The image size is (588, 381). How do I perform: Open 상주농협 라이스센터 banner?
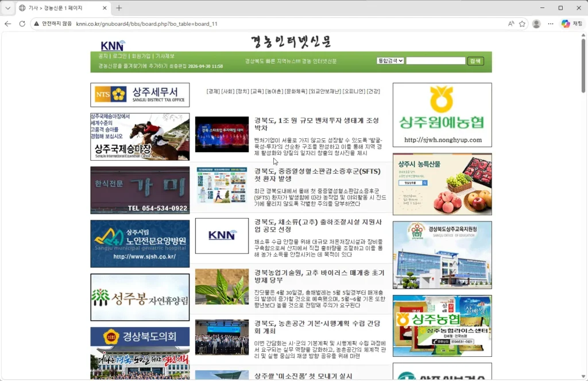click(442, 325)
